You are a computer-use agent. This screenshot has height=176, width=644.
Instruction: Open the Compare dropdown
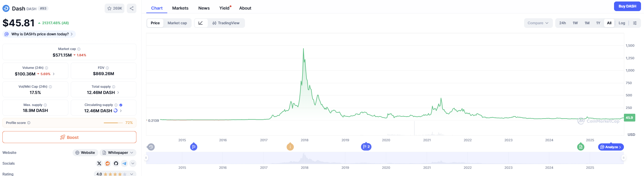click(538, 23)
